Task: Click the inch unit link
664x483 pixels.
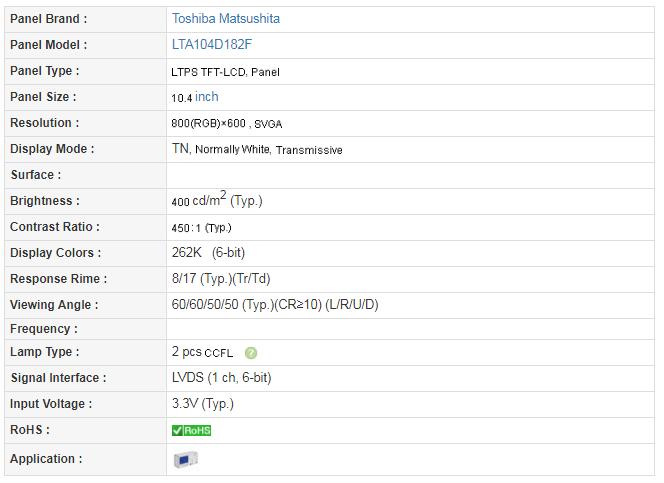Action: (207, 97)
